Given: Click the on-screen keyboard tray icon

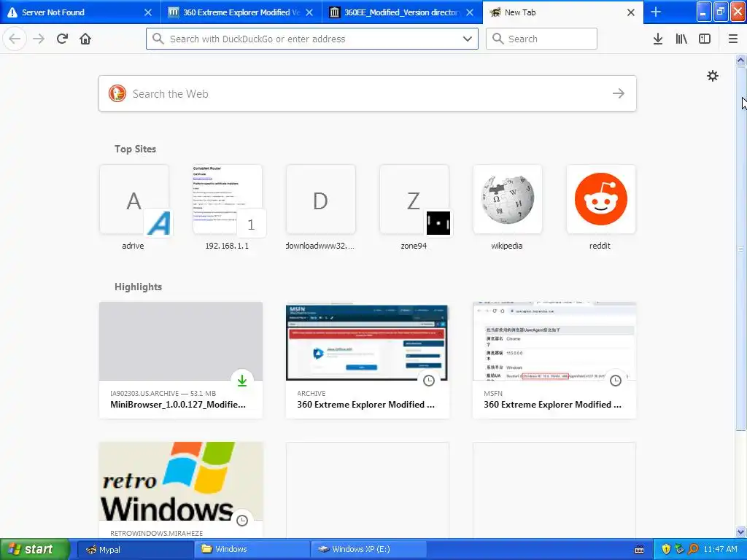Looking at the screenshot, I should [x=639, y=550].
